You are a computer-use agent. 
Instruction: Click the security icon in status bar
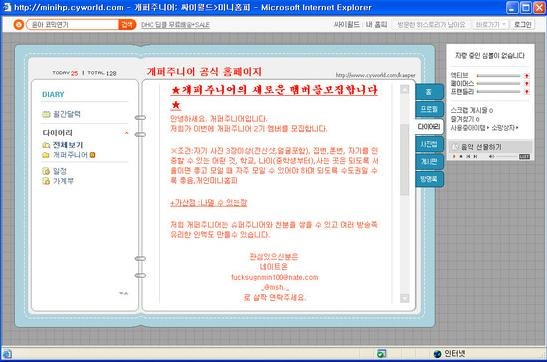coord(382,354)
